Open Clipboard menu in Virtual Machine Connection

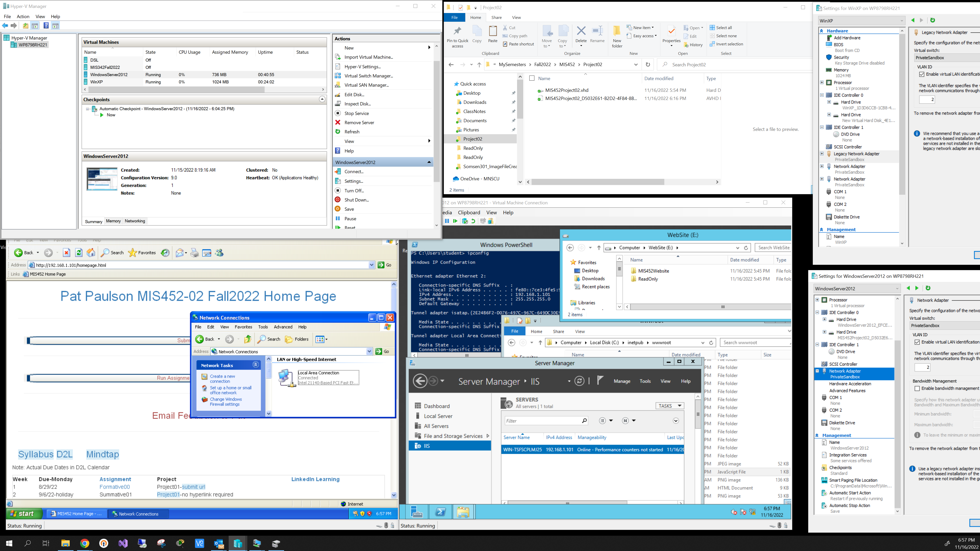click(469, 212)
